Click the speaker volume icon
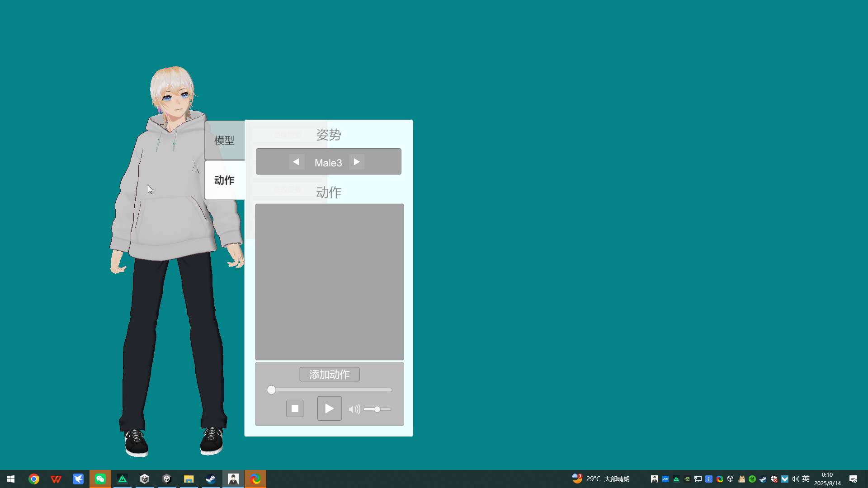This screenshot has height=488, width=868. [354, 409]
